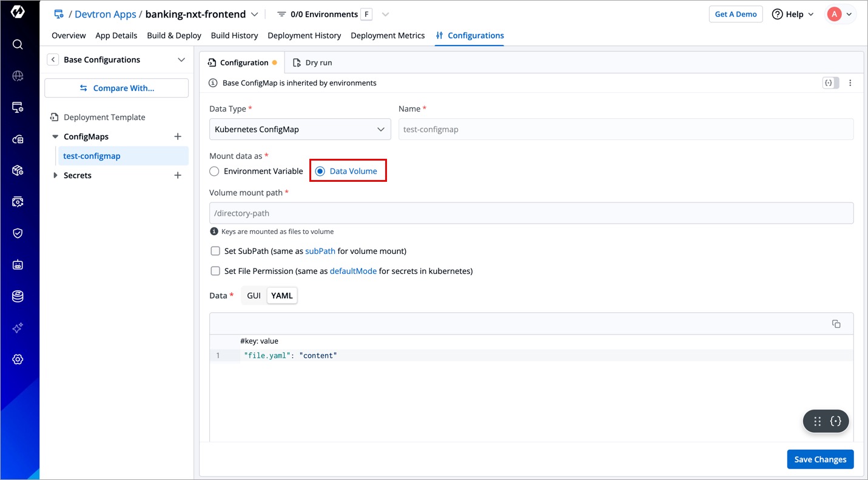868x480 pixels.
Task: Click the Volume mount path input field
Action: (531, 213)
